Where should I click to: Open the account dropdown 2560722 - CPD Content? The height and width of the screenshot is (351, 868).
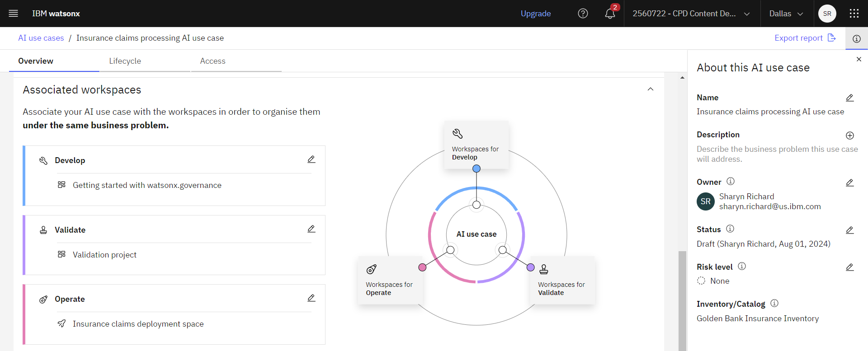(x=692, y=14)
